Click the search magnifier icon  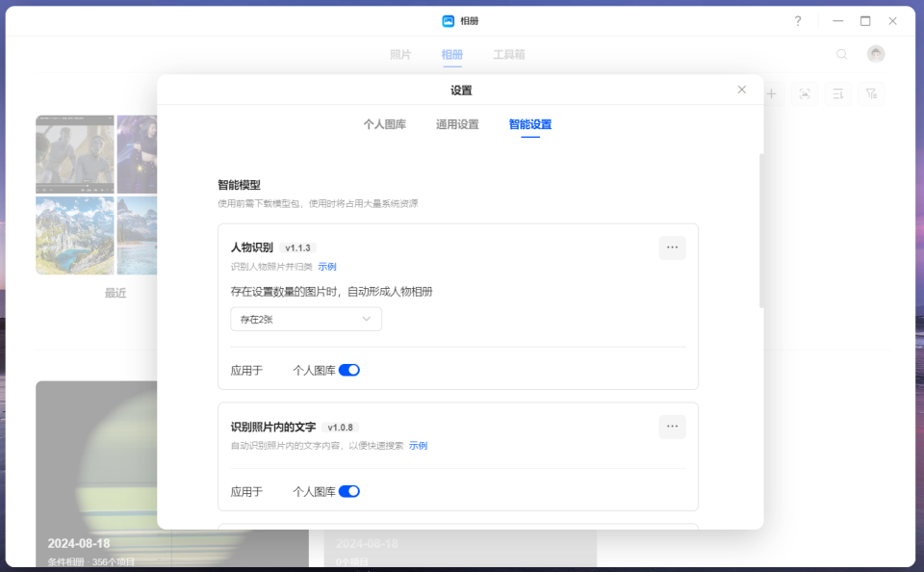coord(841,54)
